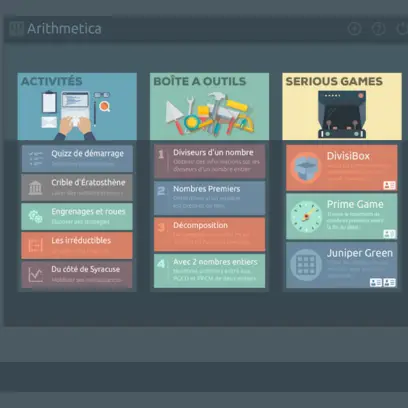Click the Prime Game clock icon

[x=306, y=216]
